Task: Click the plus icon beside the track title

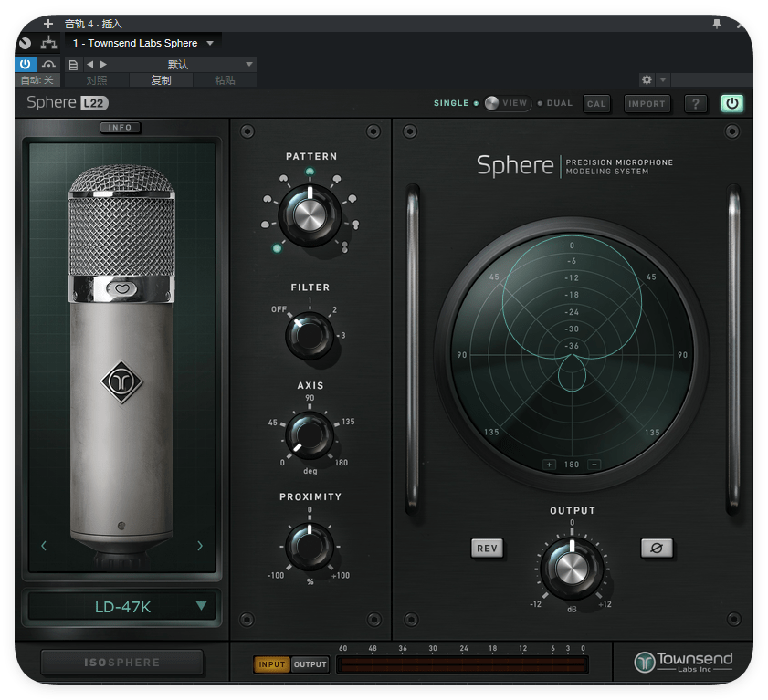Action: click(x=48, y=24)
